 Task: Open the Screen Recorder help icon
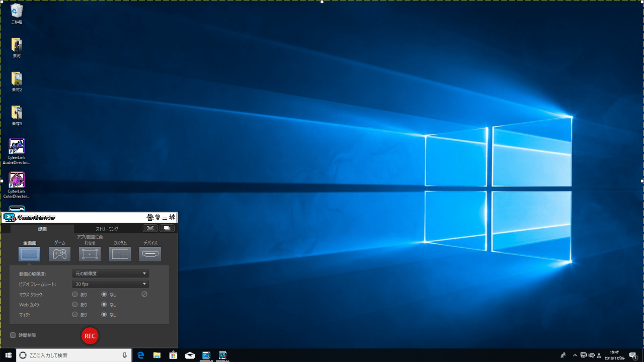[157, 217]
